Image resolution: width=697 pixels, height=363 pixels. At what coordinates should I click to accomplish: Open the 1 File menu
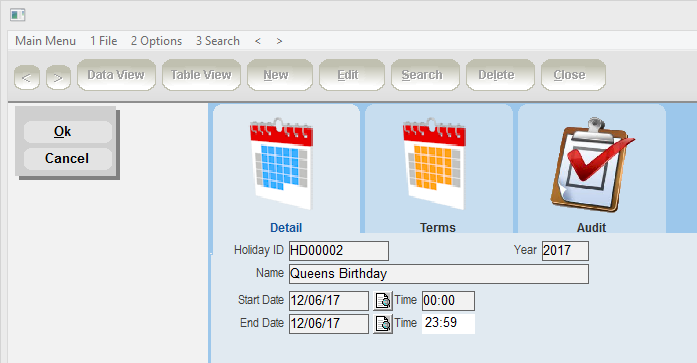[104, 41]
